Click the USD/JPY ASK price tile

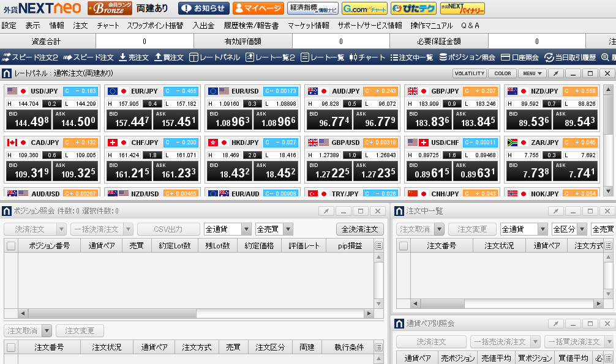pos(75,120)
